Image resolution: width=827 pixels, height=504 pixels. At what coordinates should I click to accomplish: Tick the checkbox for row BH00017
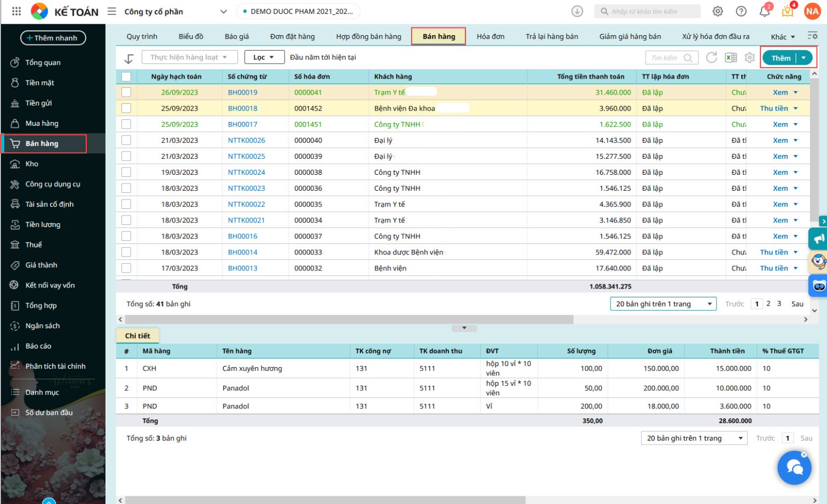pyautogui.click(x=126, y=124)
